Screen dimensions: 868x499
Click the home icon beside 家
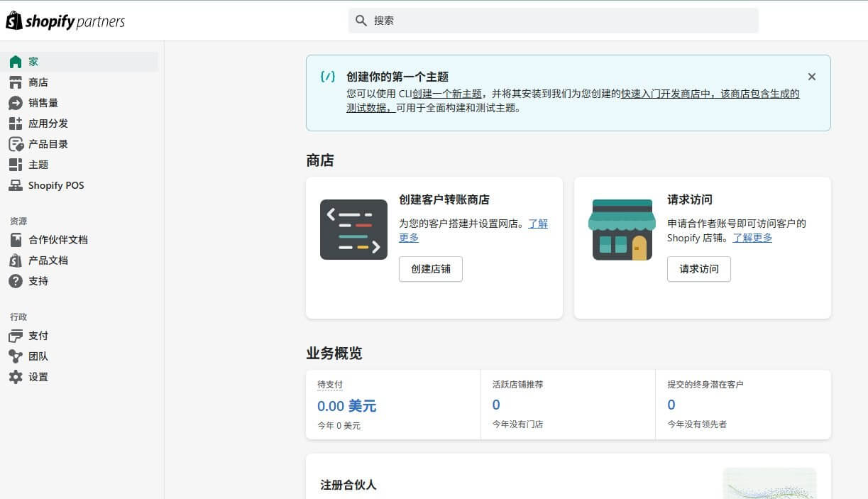tap(16, 62)
